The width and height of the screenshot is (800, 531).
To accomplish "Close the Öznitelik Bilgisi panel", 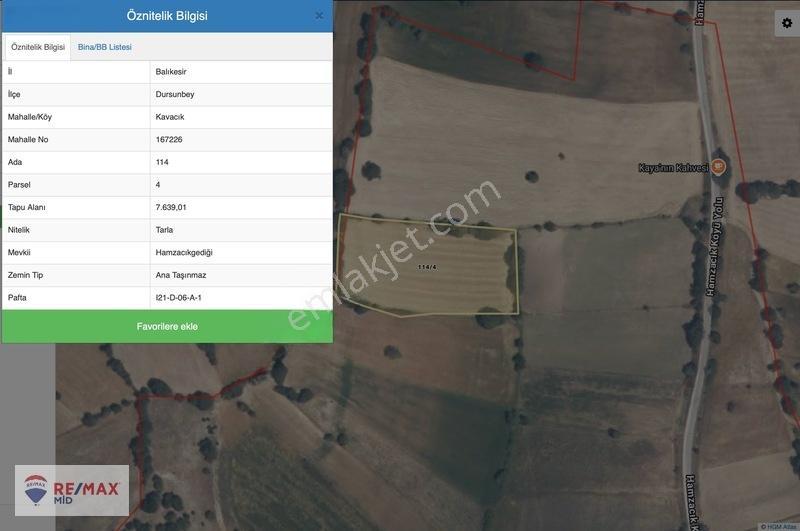I will click(x=319, y=16).
